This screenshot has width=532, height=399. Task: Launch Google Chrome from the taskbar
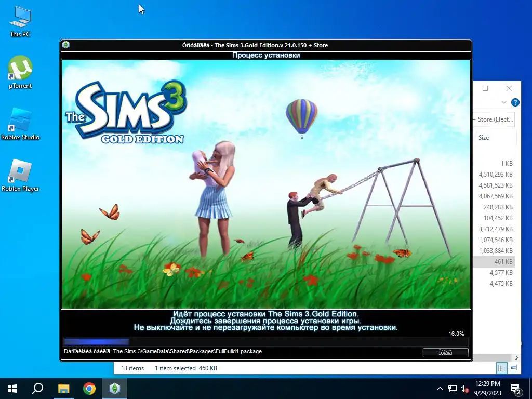89,389
